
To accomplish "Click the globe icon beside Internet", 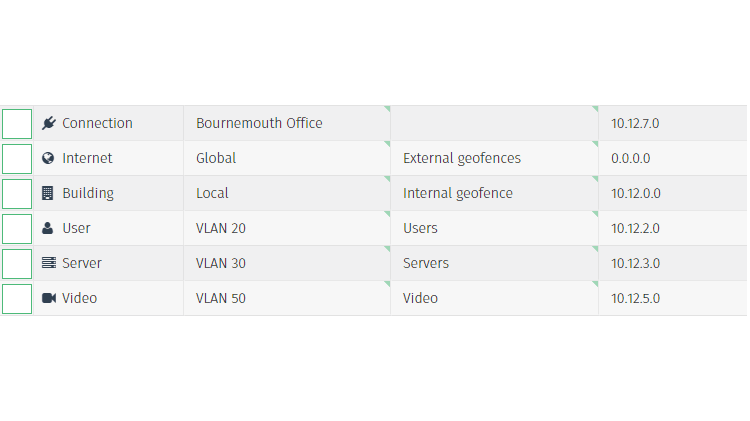I will click(48, 158).
